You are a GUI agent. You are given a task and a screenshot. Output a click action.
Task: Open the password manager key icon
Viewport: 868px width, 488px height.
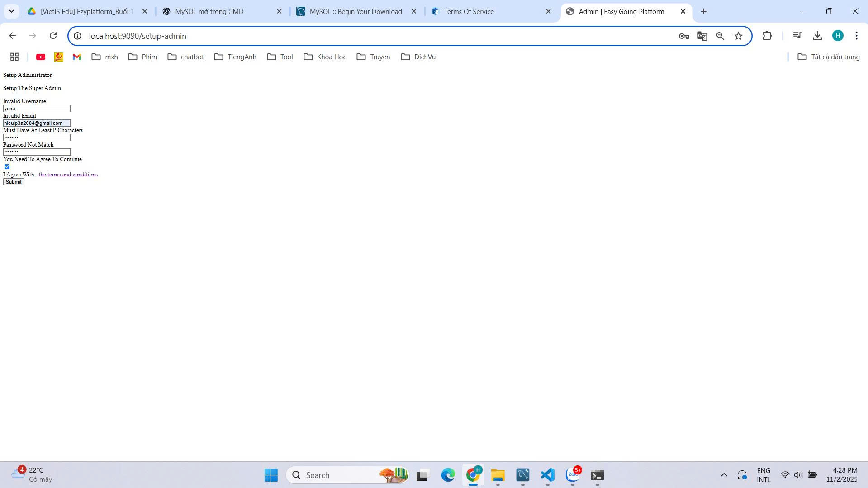pos(683,36)
